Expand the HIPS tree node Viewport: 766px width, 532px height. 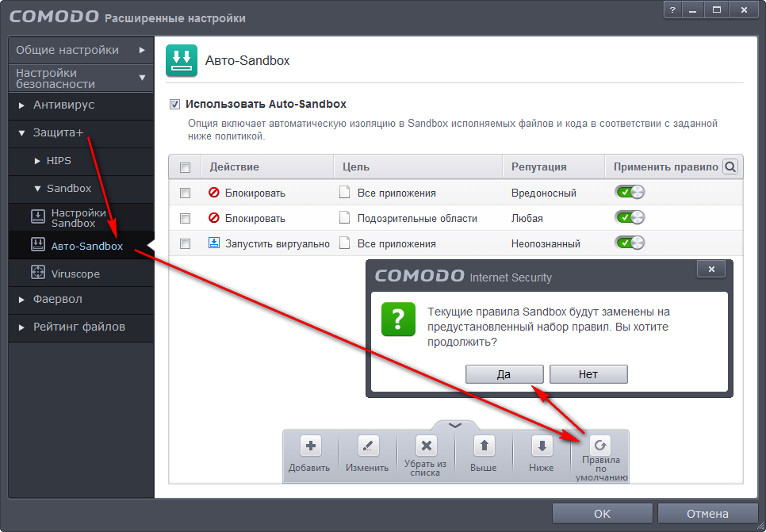[x=37, y=161]
